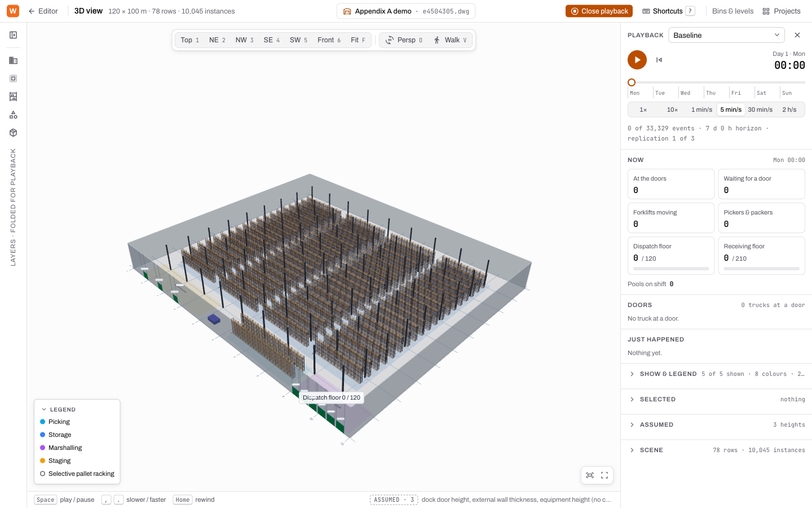Select the NE view preset

pyautogui.click(x=217, y=40)
